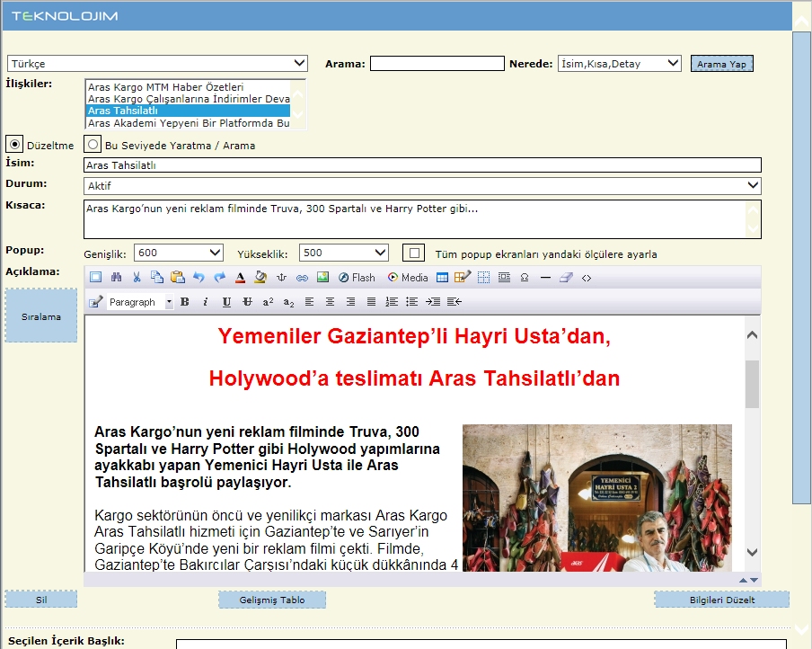Click the editor scrollbar up arrow
Viewport: 812px width, 649px height.
point(753,335)
